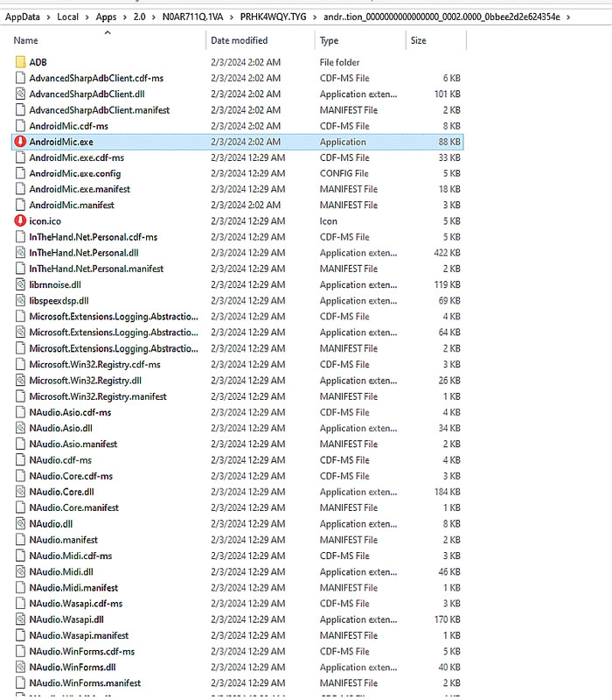Click the NAudio.Wasapi.dll file icon
This screenshot has width=612, height=700.
click(20, 619)
